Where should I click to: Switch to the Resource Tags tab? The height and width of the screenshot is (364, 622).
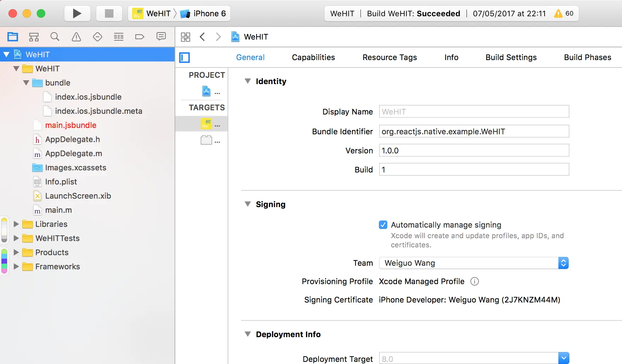click(390, 57)
